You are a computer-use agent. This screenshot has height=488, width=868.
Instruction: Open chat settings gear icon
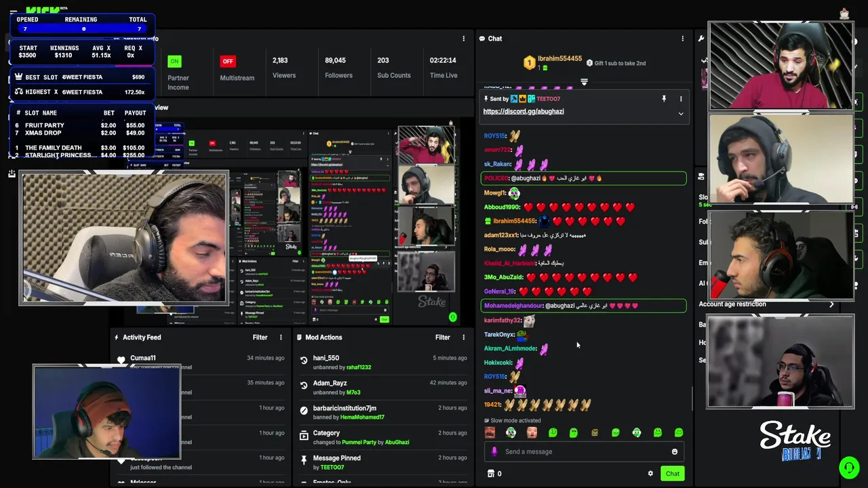point(650,474)
